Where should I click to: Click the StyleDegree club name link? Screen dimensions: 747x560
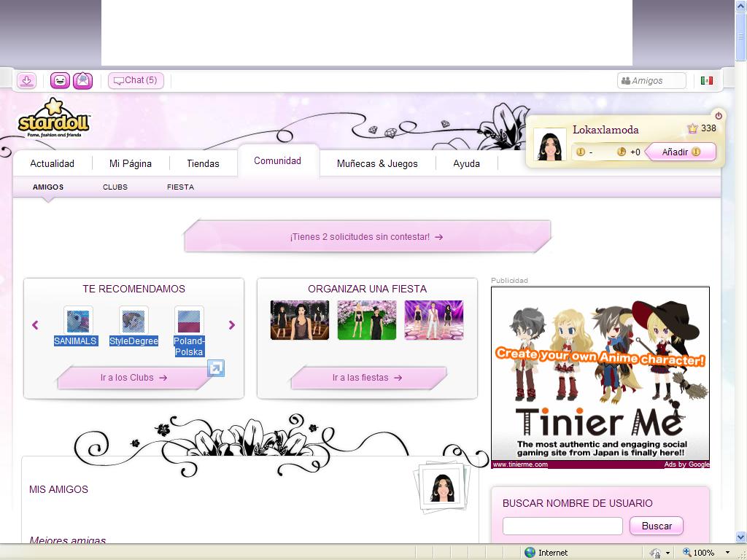(133, 341)
